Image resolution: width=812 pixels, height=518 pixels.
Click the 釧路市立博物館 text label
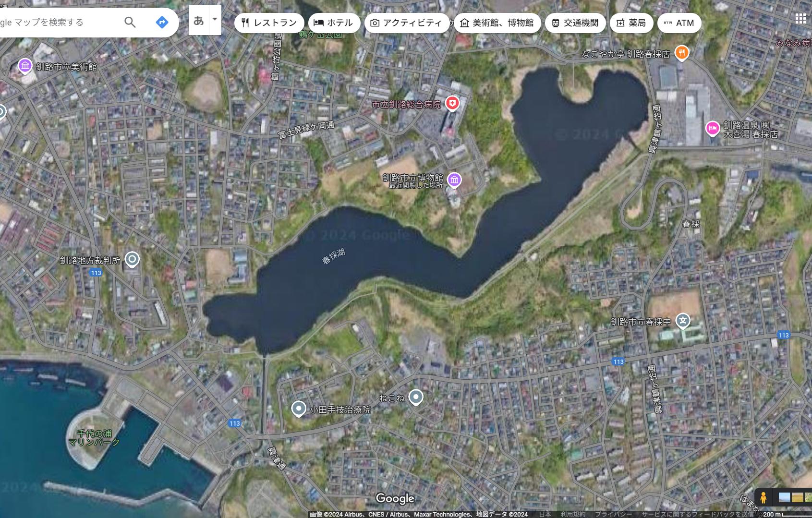pos(412,178)
